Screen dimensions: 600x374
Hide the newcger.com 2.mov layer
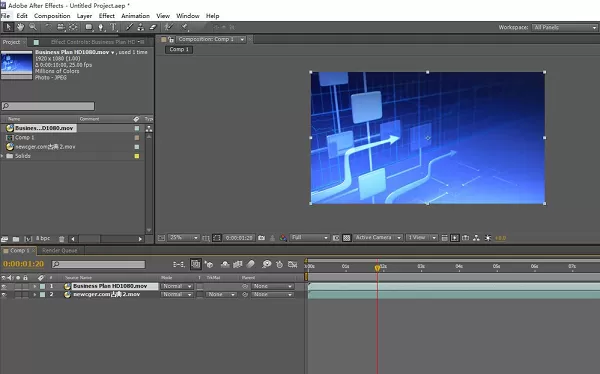[x=4, y=295]
